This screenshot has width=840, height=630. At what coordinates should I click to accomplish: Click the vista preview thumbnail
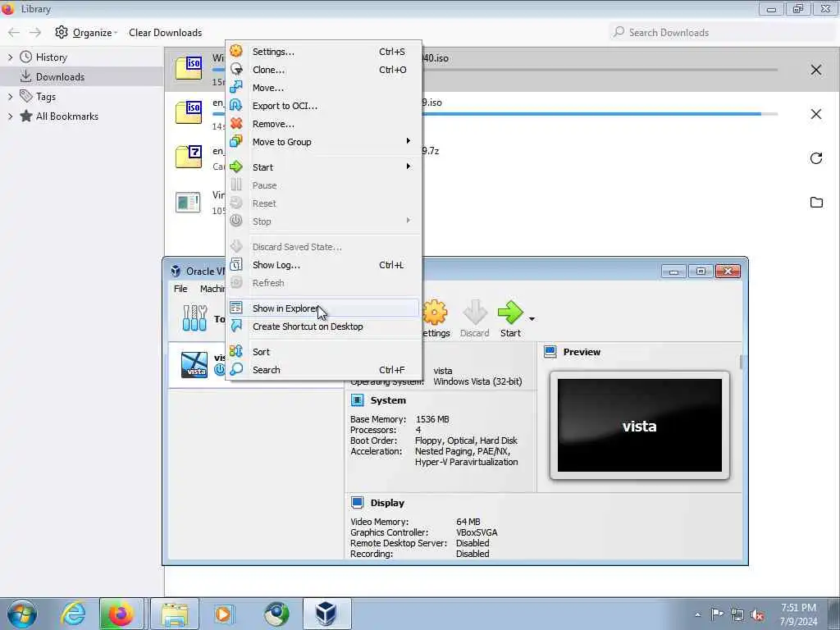click(640, 426)
